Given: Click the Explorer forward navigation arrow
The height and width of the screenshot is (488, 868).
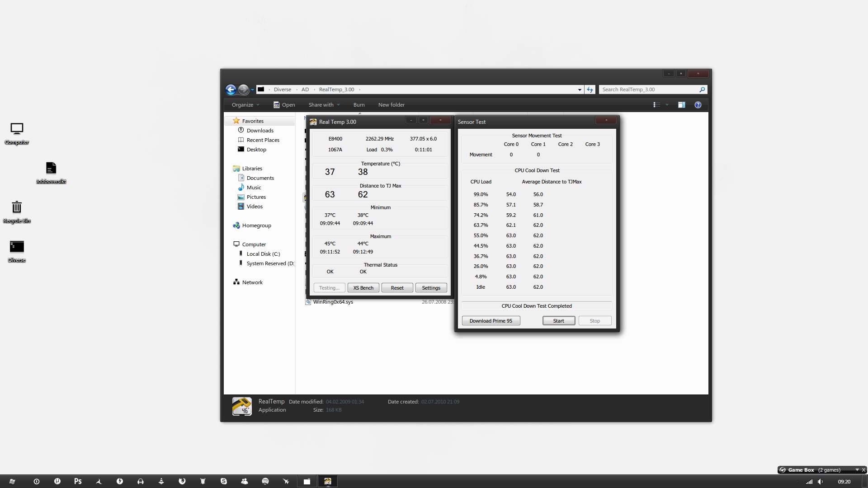Looking at the screenshot, I should [x=243, y=89].
